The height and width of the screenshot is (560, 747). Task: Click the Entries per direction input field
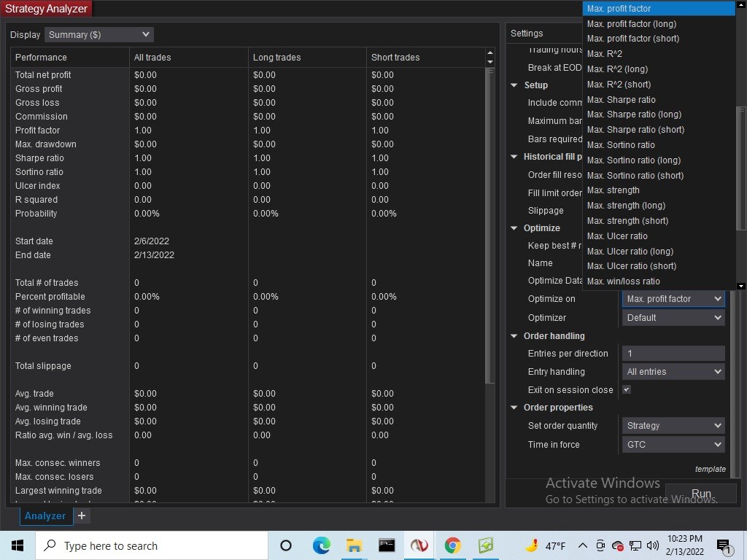673,354
